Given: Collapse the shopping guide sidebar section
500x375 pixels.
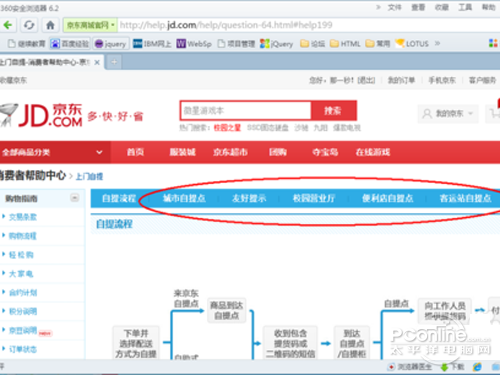Looking at the screenshot, I should pyautogui.click(x=75, y=198).
